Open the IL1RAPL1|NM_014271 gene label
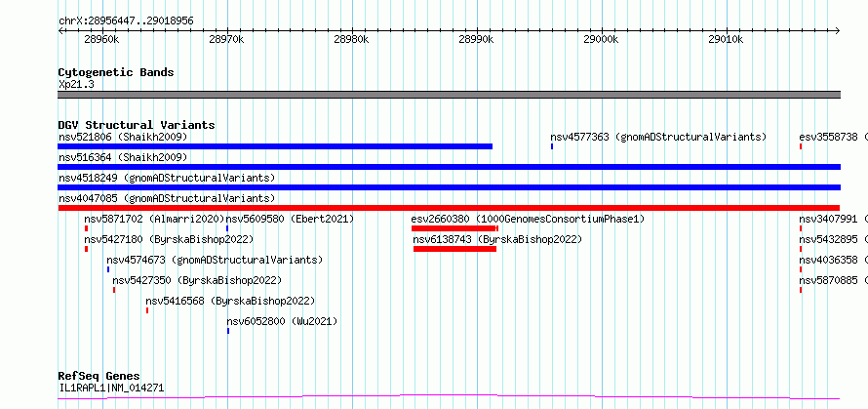This screenshot has width=868, height=409. click(111, 388)
